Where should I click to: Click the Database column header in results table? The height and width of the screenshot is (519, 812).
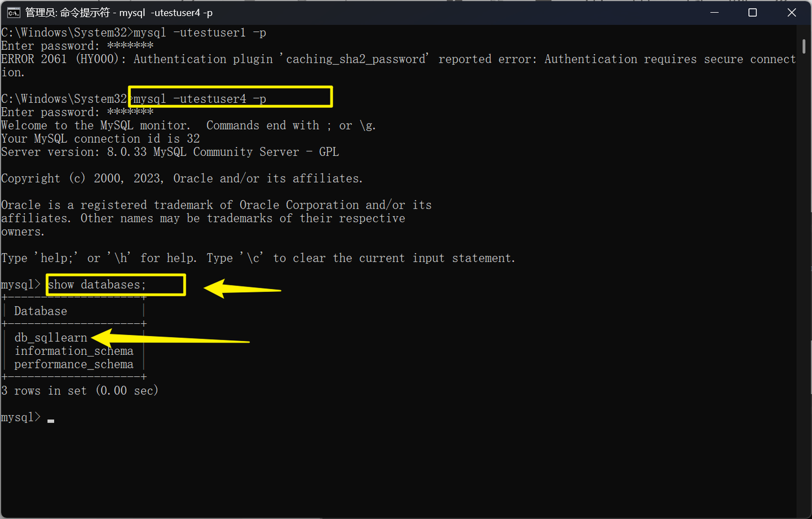pyautogui.click(x=40, y=310)
